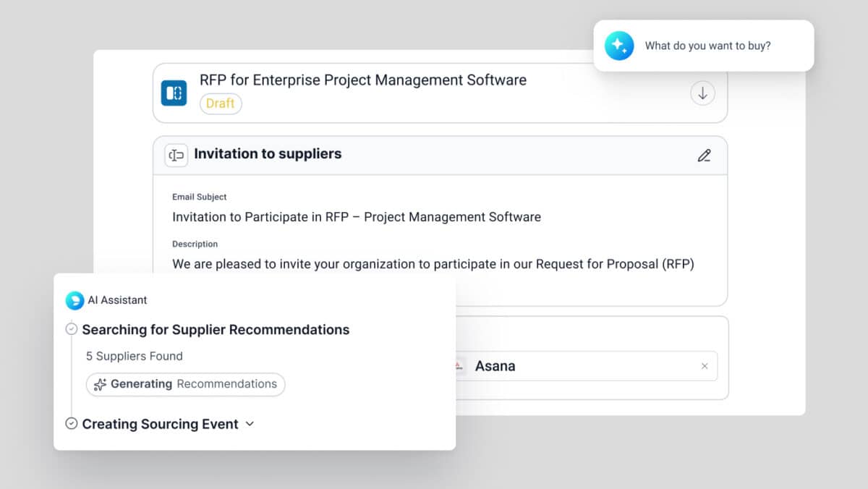Select the Invitation to suppliers header

click(268, 154)
